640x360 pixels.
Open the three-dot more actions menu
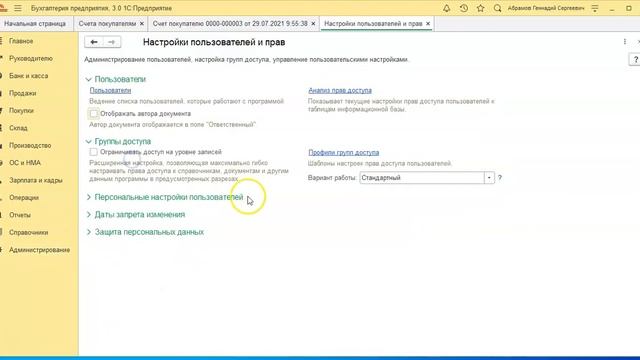point(624,42)
